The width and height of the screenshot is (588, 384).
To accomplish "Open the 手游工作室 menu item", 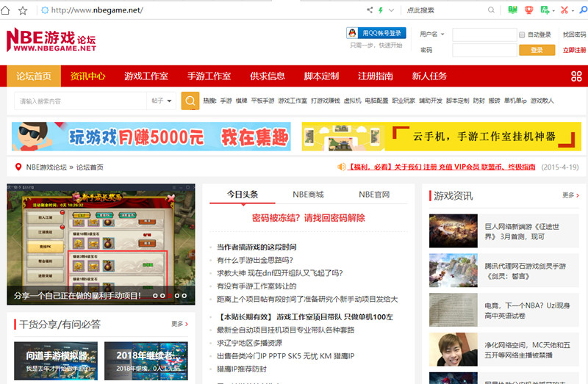I will click(x=209, y=76).
